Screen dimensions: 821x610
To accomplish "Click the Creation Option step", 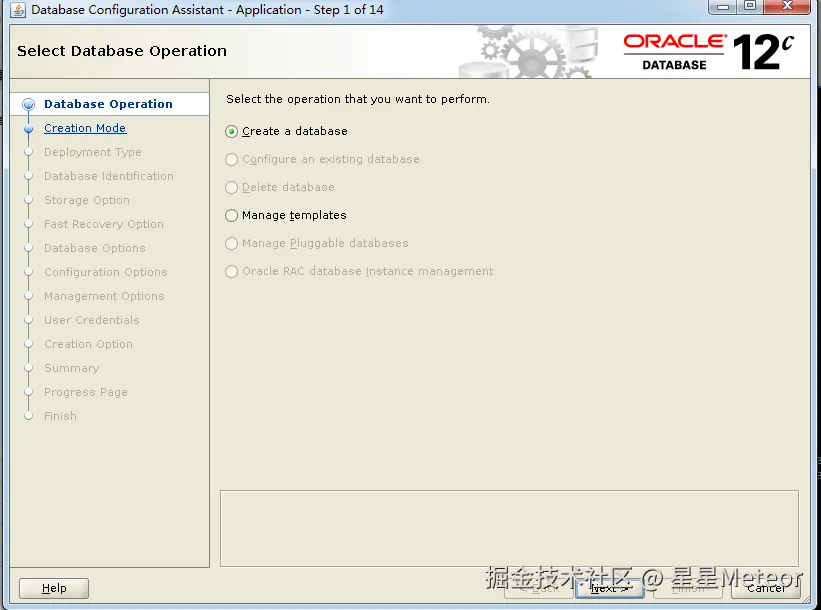I will [88, 345].
